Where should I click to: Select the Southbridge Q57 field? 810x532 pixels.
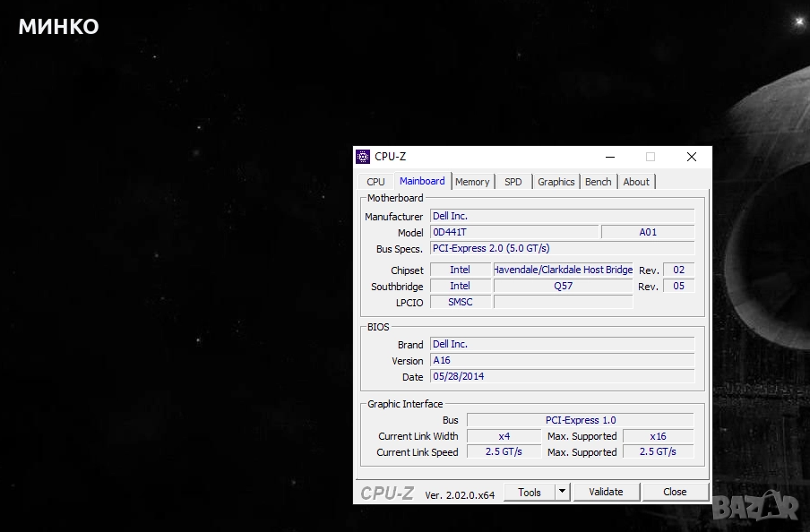[563, 287]
